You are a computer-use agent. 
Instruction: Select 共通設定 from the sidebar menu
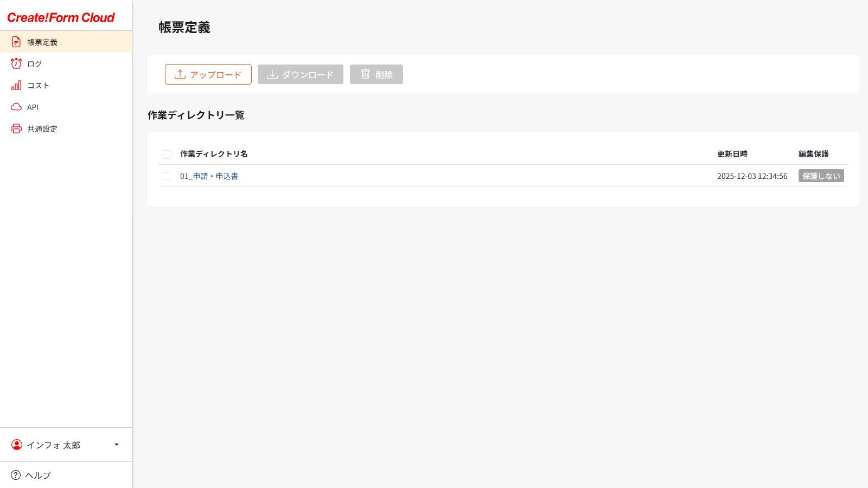point(42,129)
